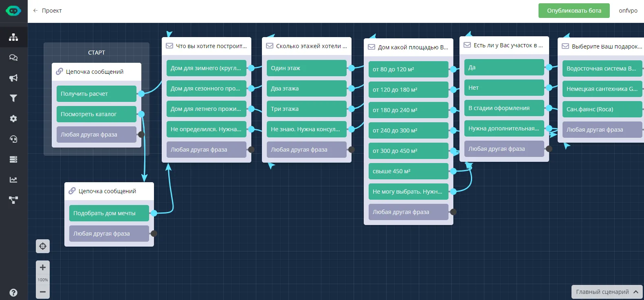Select the Подобрать дом мечты button
This screenshot has height=300, width=644.
[x=109, y=213]
